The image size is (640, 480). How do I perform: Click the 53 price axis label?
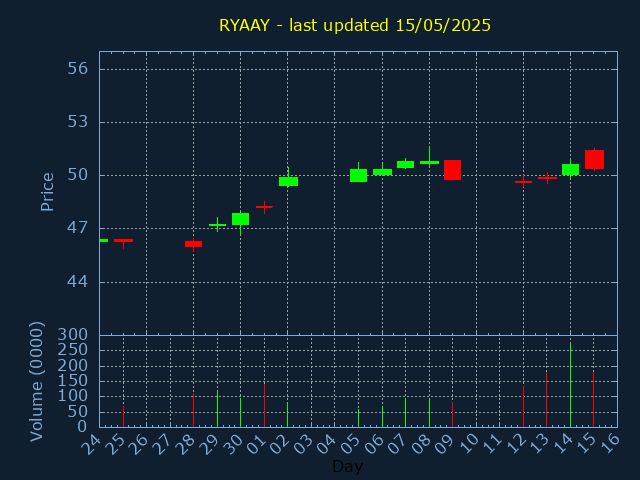point(78,121)
